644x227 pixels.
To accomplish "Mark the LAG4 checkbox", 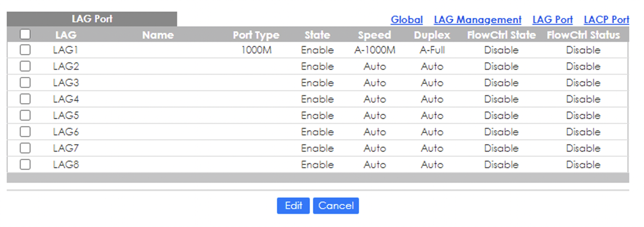I will click(25, 99).
